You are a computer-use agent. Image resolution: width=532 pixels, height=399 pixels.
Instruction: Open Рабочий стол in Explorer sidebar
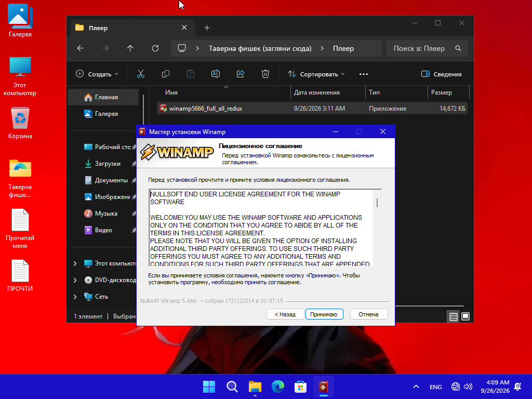(x=103, y=147)
